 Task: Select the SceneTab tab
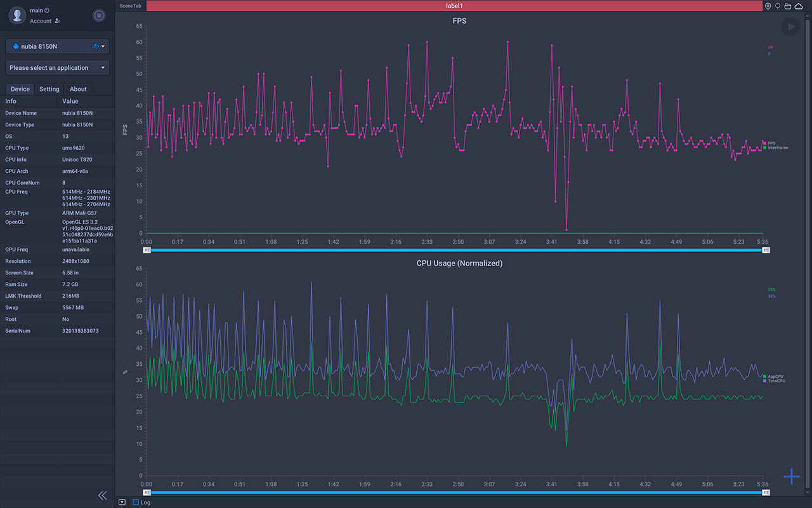pyautogui.click(x=131, y=6)
